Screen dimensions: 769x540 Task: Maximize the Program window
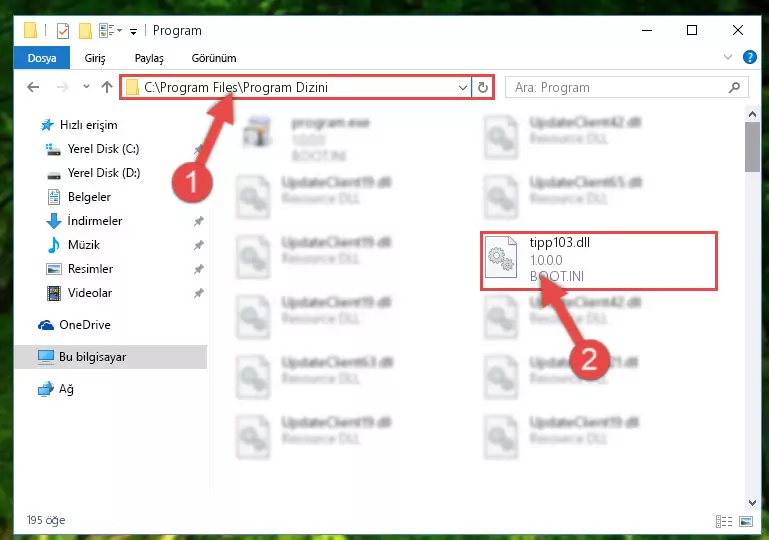(x=692, y=30)
